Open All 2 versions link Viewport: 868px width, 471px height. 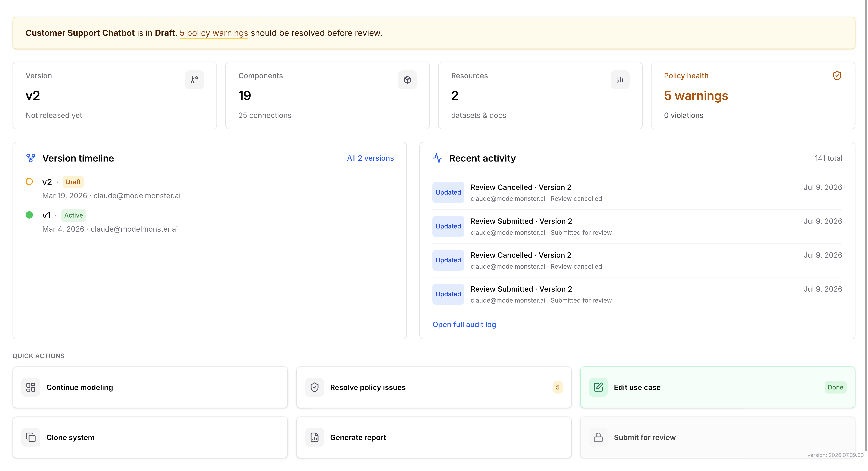tap(370, 158)
